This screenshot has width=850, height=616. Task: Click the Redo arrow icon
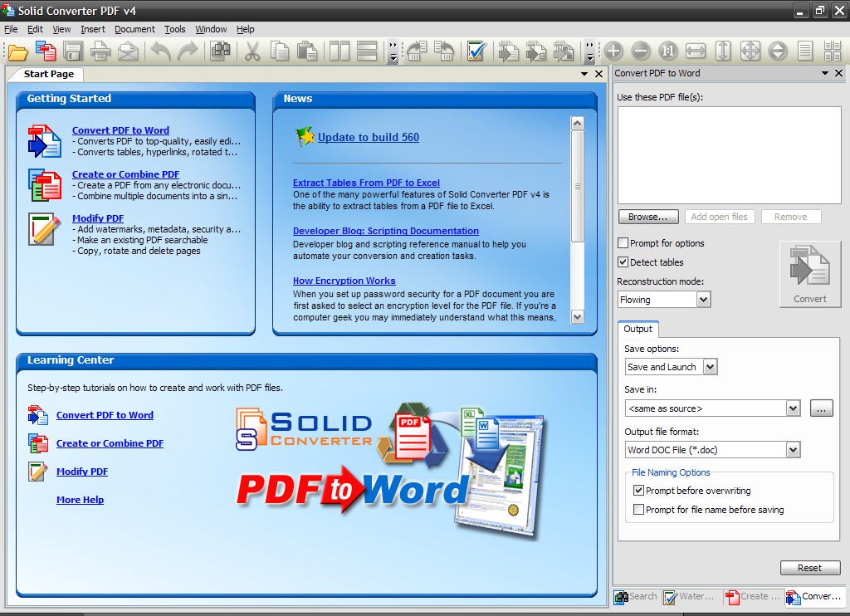[188, 51]
